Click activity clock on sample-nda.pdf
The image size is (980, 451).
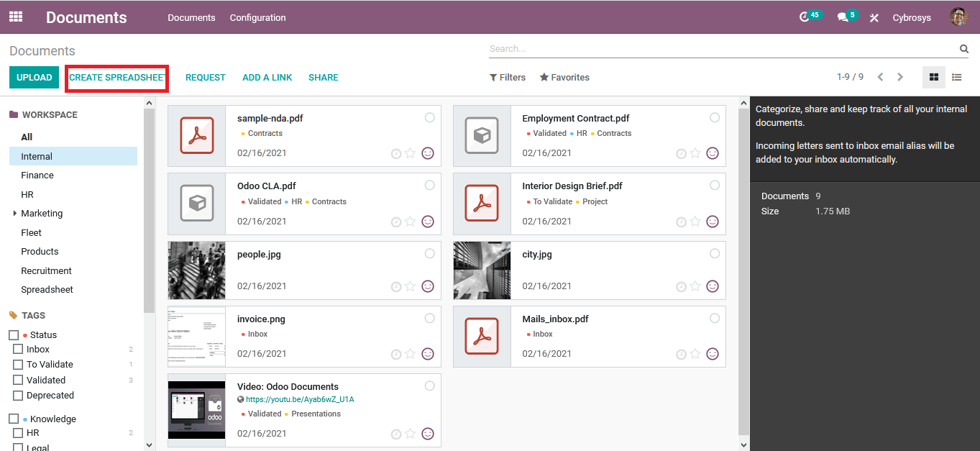pyautogui.click(x=396, y=154)
